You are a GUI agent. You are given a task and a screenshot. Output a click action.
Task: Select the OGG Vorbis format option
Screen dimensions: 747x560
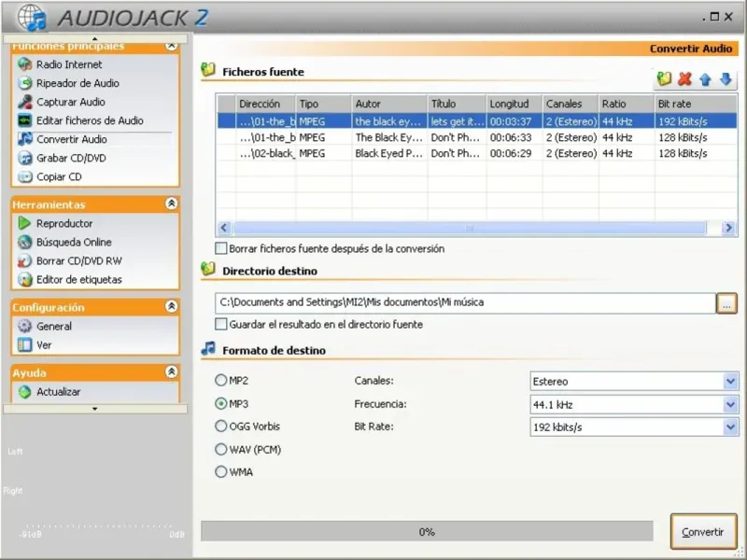[220, 426]
